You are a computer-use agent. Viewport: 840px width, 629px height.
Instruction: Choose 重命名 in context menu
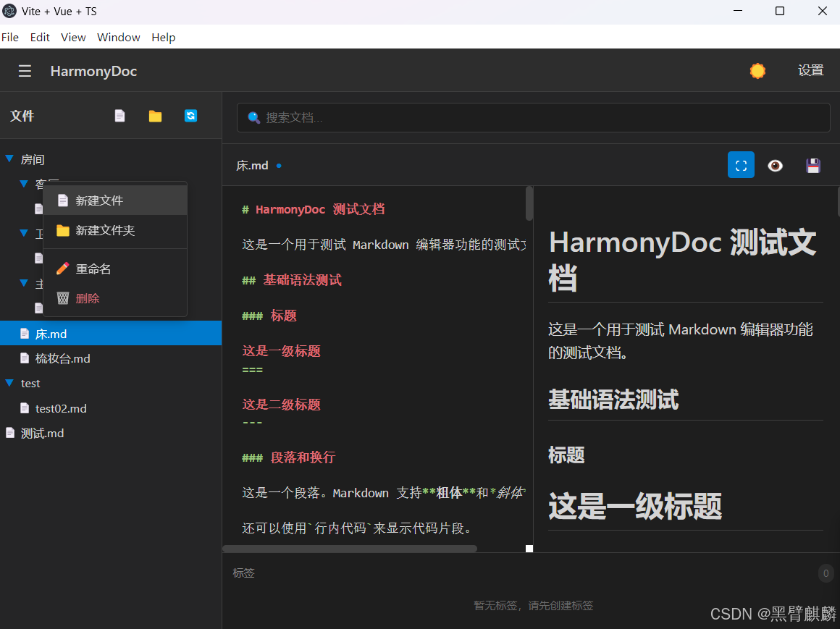(115, 269)
